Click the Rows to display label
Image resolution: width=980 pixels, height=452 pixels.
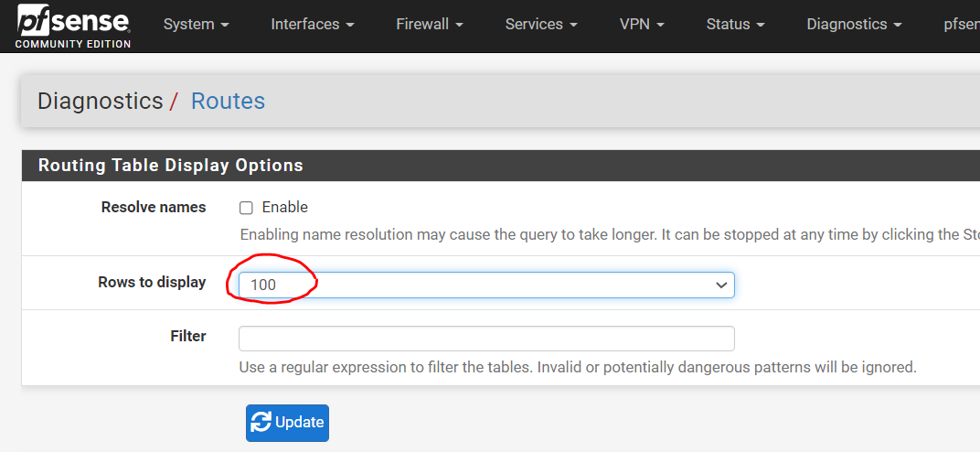(x=152, y=283)
